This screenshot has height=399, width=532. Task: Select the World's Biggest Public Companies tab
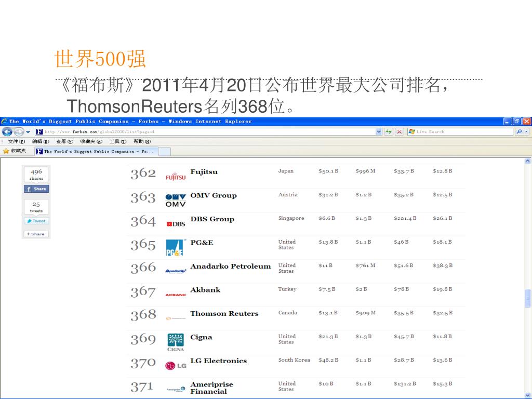click(96, 151)
